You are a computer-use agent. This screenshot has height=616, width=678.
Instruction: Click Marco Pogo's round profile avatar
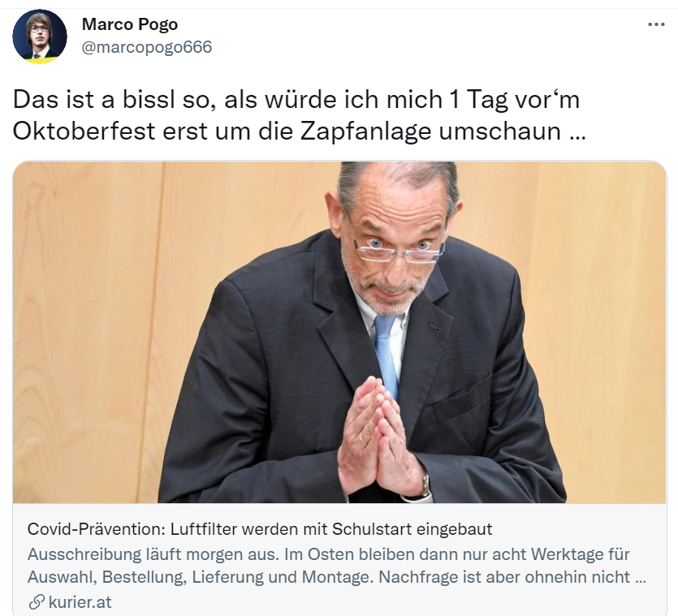coord(40,37)
